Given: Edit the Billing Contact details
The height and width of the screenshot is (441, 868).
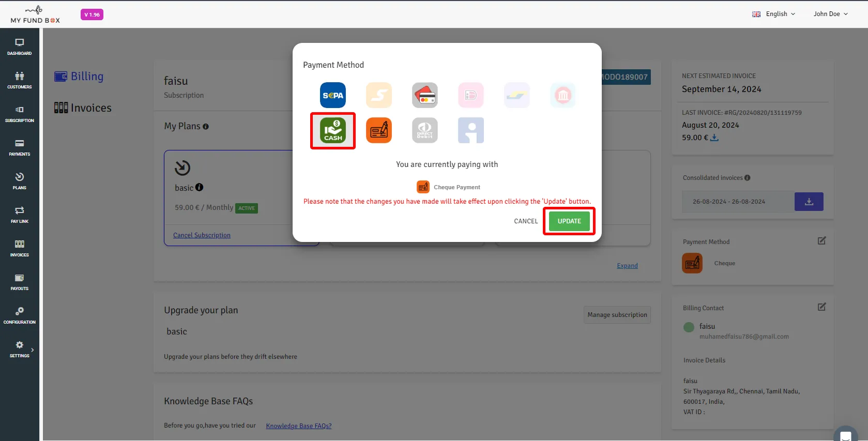Looking at the screenshot, I should 822,307.
